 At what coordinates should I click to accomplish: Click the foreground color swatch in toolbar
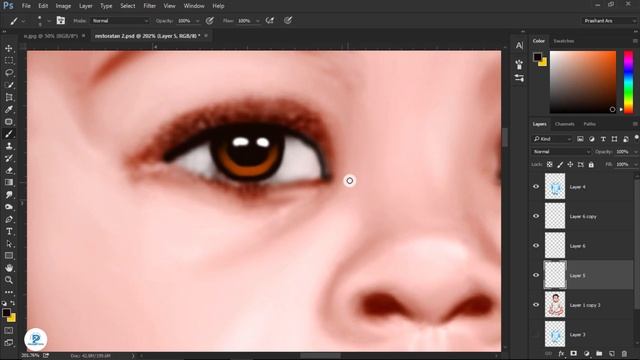pos(6,313)
